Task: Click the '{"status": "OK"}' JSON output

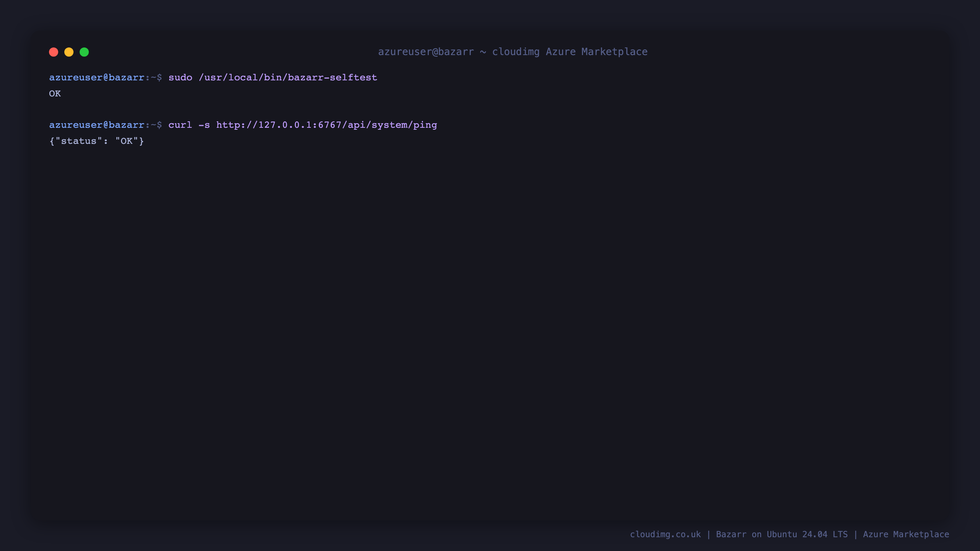Action: (96, 141)
